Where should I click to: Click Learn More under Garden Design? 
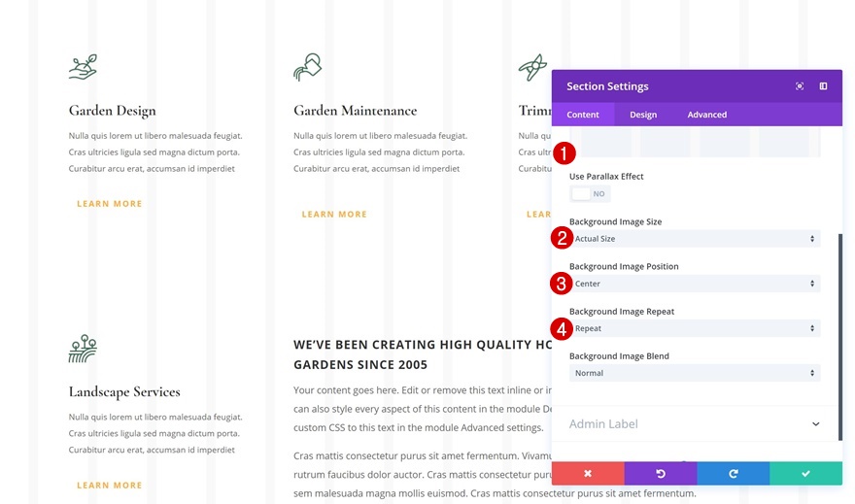pos(110,204)
